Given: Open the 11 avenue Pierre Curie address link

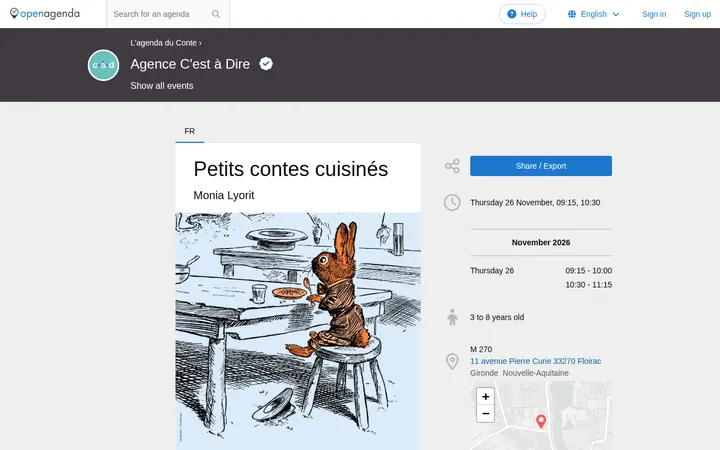Looking at the screenshot, I should click(x=535, y=361).
